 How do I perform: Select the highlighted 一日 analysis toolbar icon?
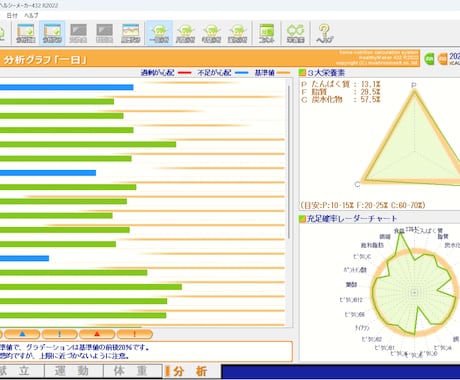pos(159,34)
